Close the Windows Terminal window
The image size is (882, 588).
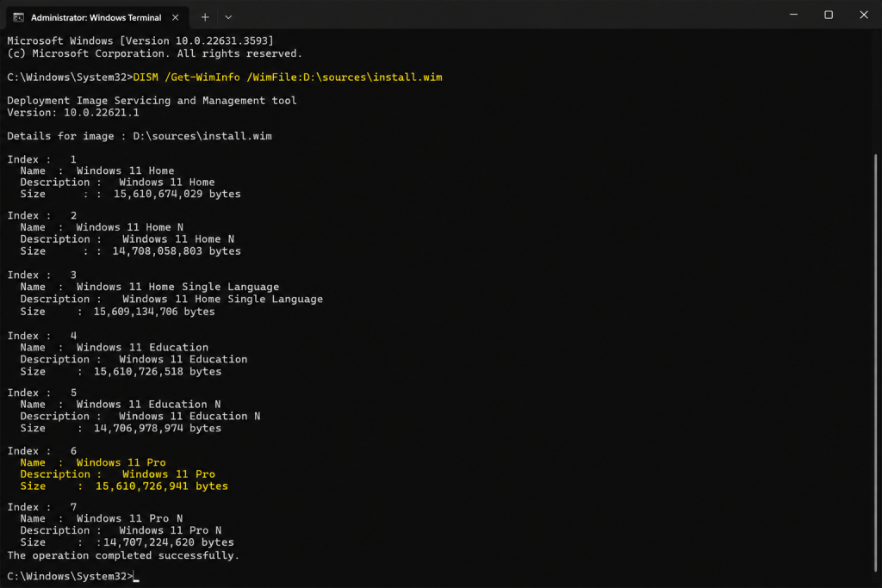(x=863, y=15)
